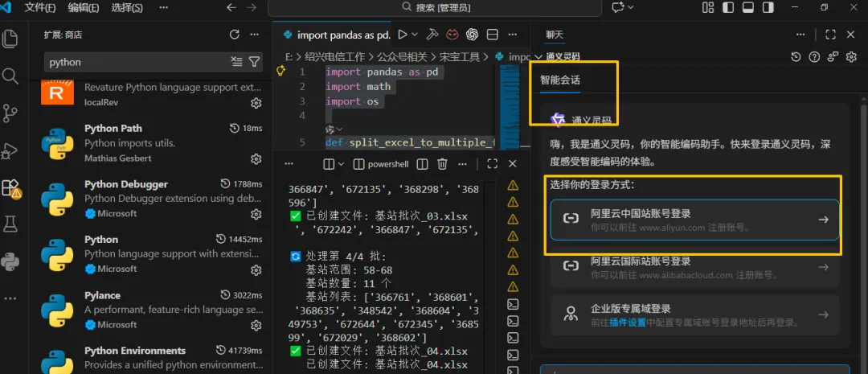Click the ChatGPT logo icon in editor toolbar
The image size is (868, 374).
coord(473,35)
